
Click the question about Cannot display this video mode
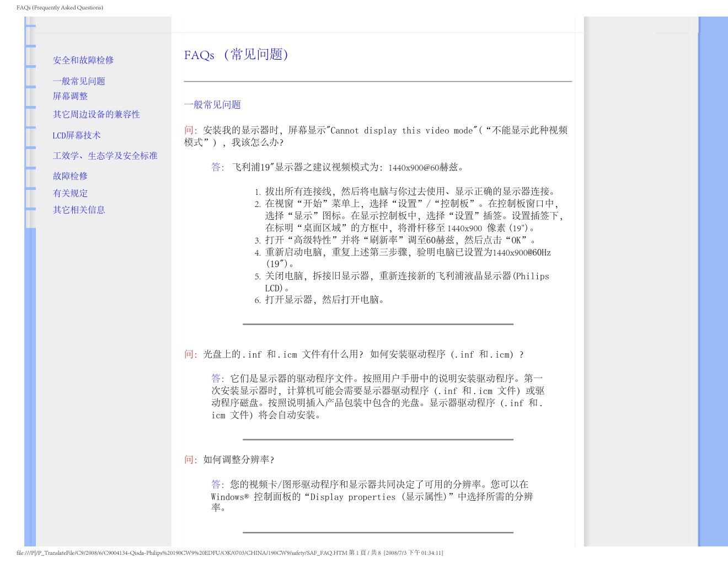[375, 136]
